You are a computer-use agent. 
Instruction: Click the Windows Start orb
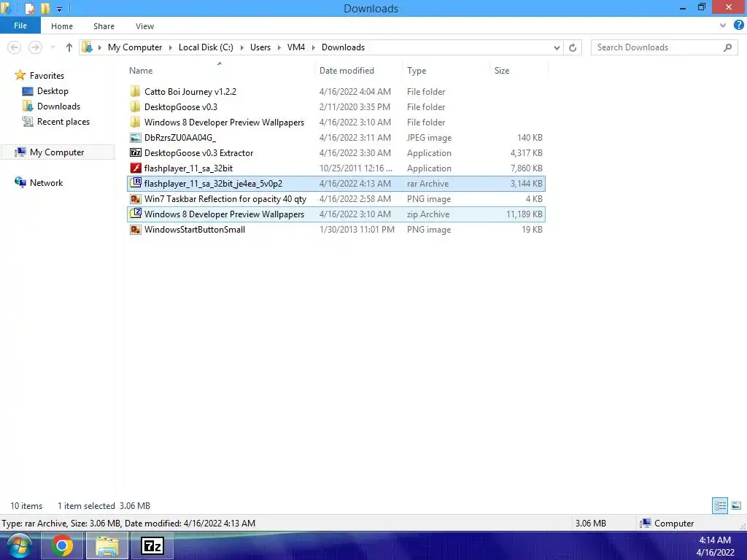pos(19,546)
